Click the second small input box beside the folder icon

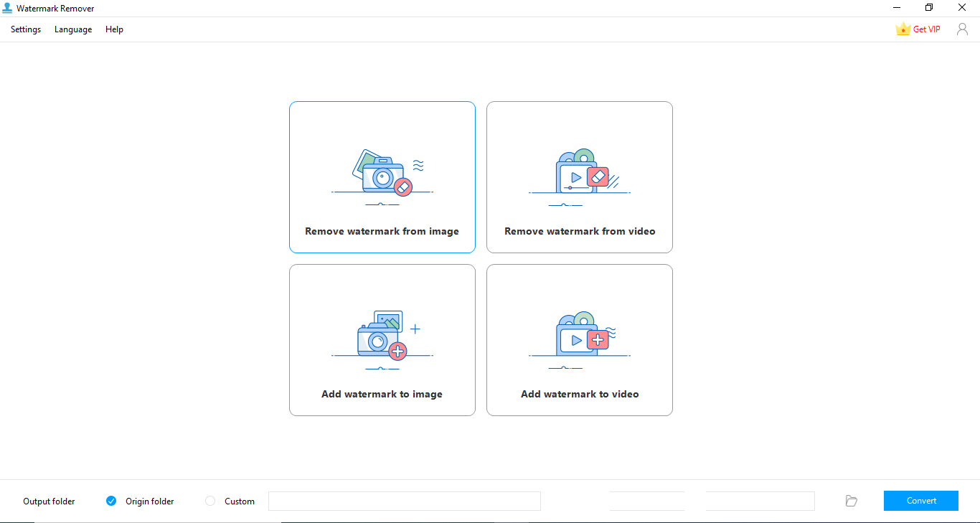(760, 501)
